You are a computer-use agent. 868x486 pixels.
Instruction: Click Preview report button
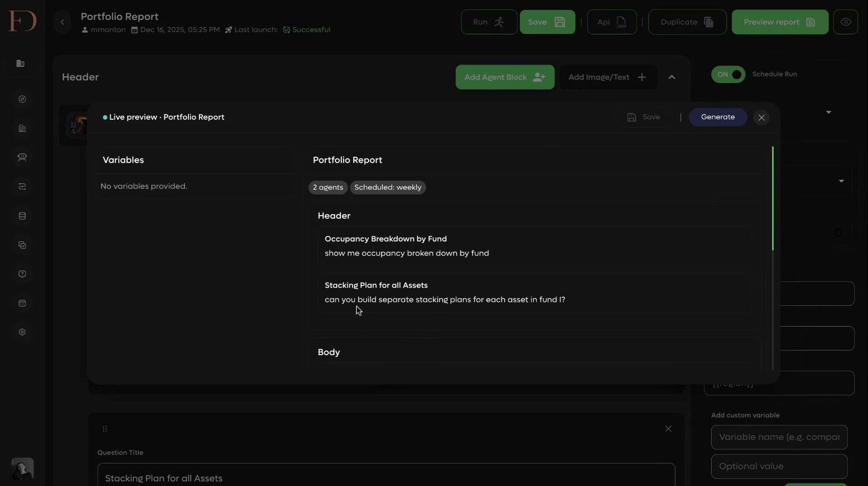point(780,22)
